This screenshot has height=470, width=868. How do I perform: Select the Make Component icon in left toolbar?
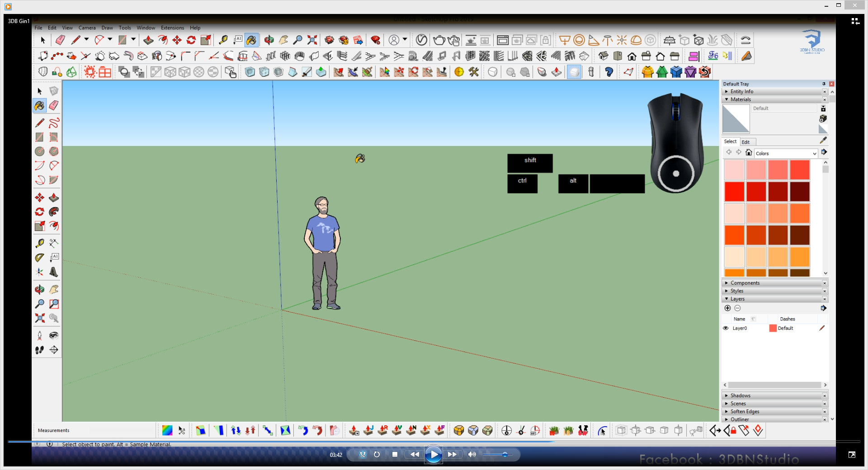tap(54, 91)
